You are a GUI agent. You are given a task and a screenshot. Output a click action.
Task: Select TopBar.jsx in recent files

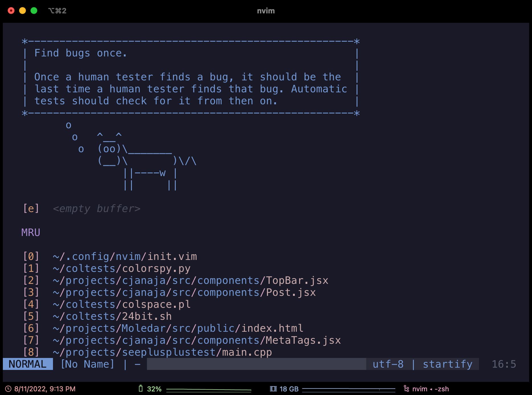(191, 280)
